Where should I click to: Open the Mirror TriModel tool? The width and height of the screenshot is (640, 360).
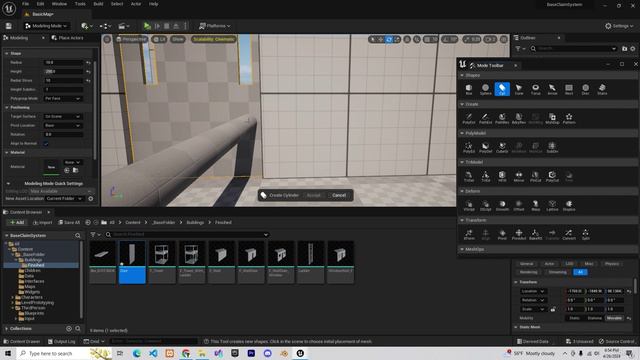click(x=519, y=176)
